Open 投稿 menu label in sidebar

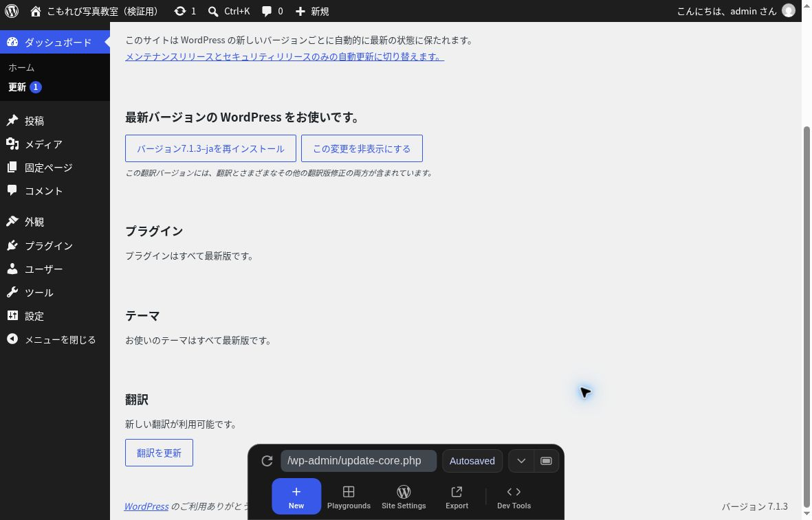click(34, 121)
